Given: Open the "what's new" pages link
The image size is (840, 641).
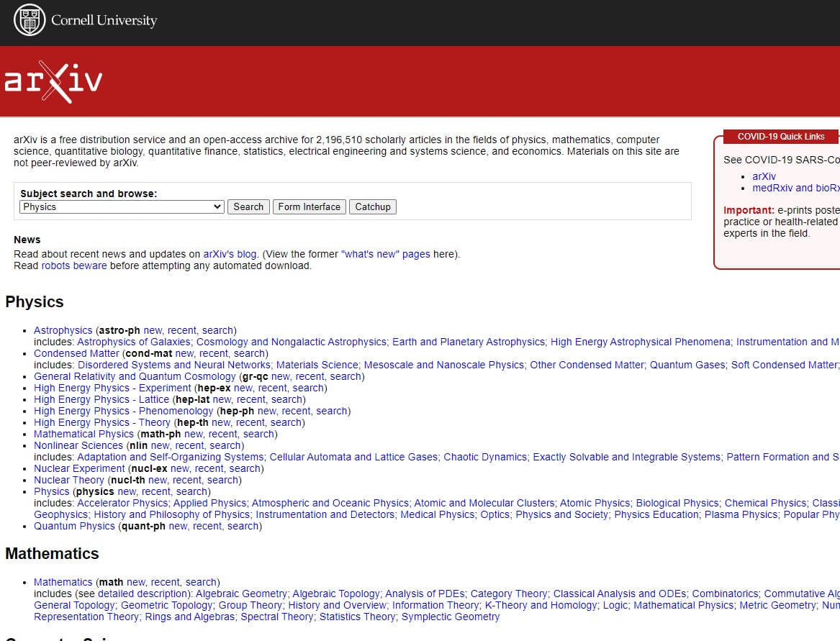Looking at the screenshot, I should tap(386, 255).
